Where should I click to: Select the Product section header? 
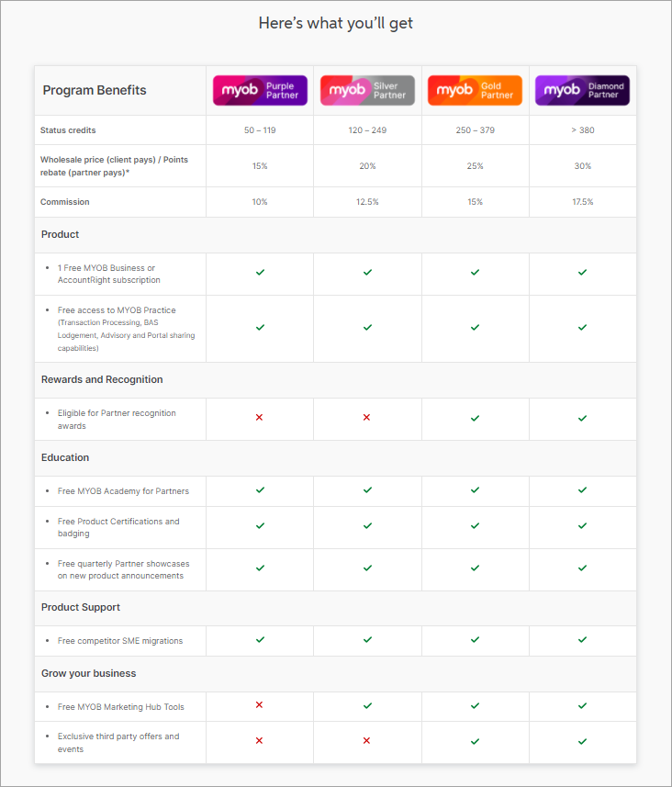pos(61,234)
